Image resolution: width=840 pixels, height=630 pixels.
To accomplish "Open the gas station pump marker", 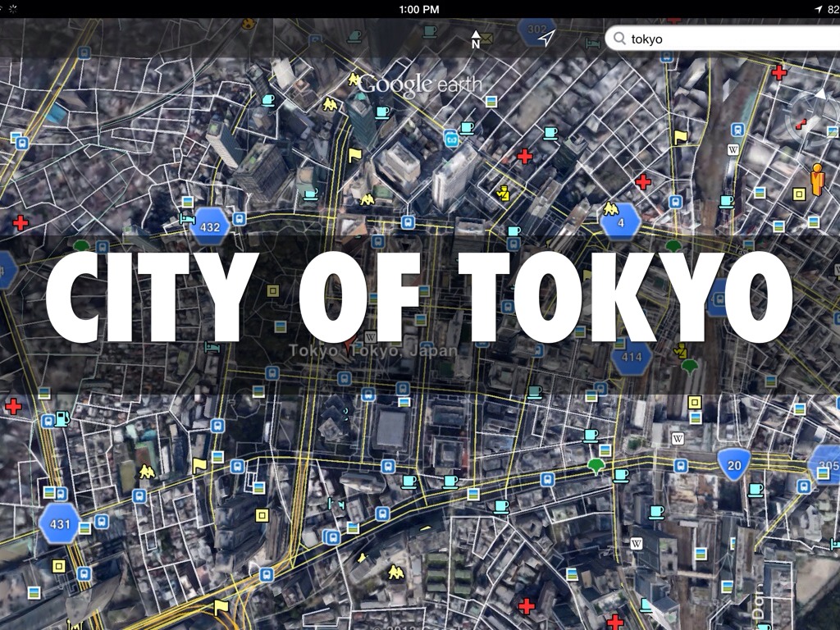I will tap(64, 418).
